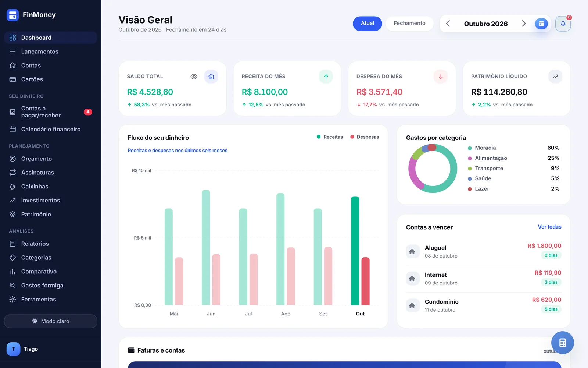Viewport: 588px width, 368px height.
Task: Click the Mai receitas bar
Action: pyautogui.click(x=169, y=257)
